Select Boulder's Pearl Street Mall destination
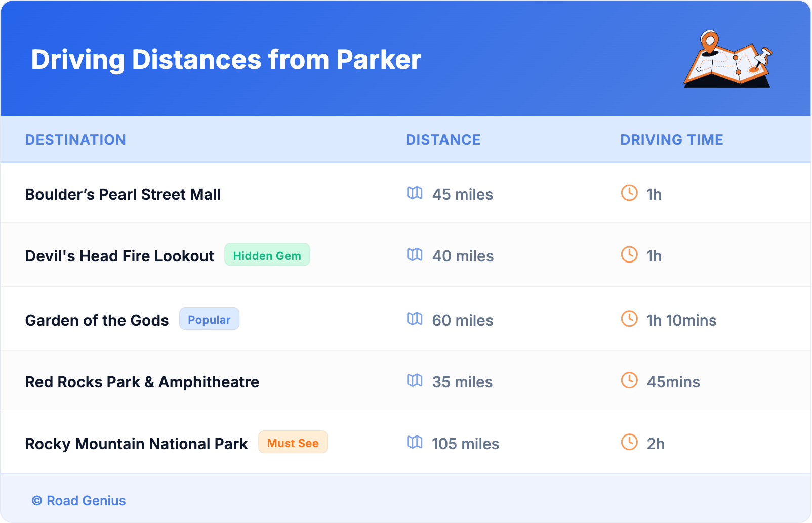This screenshot has width=812, height=523. (123, 195)
